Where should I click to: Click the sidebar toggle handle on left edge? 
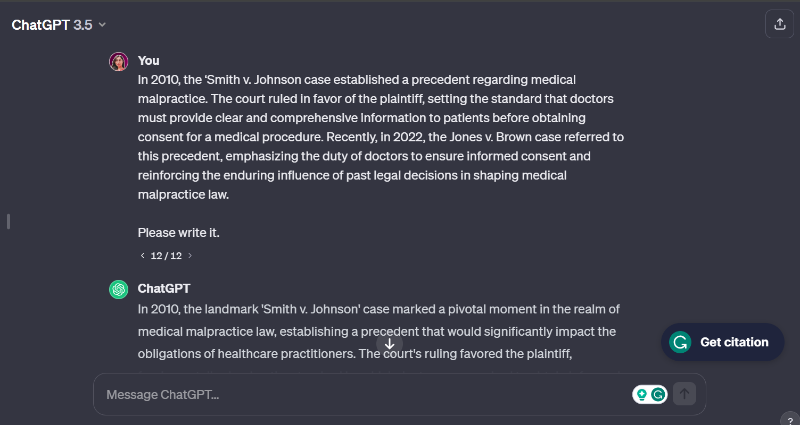tap(8, 220)
